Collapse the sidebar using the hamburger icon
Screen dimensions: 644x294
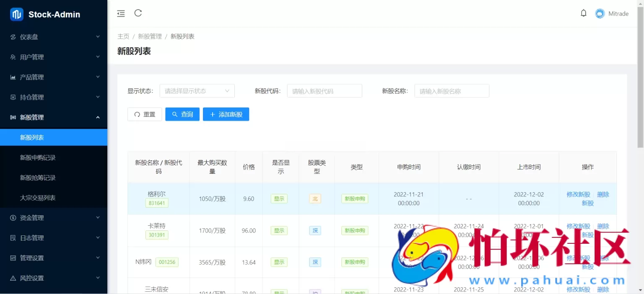pyautogui.click(x=121, y=13)
